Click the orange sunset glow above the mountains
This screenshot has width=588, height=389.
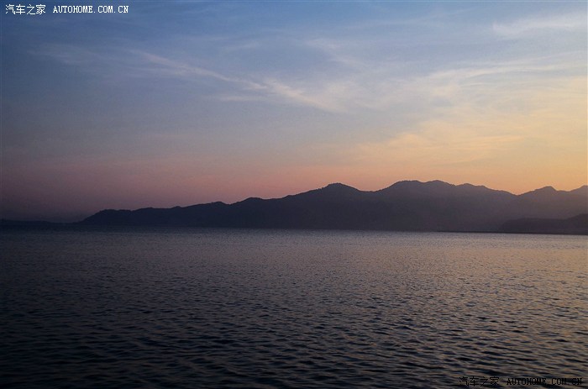pos(470,164)
